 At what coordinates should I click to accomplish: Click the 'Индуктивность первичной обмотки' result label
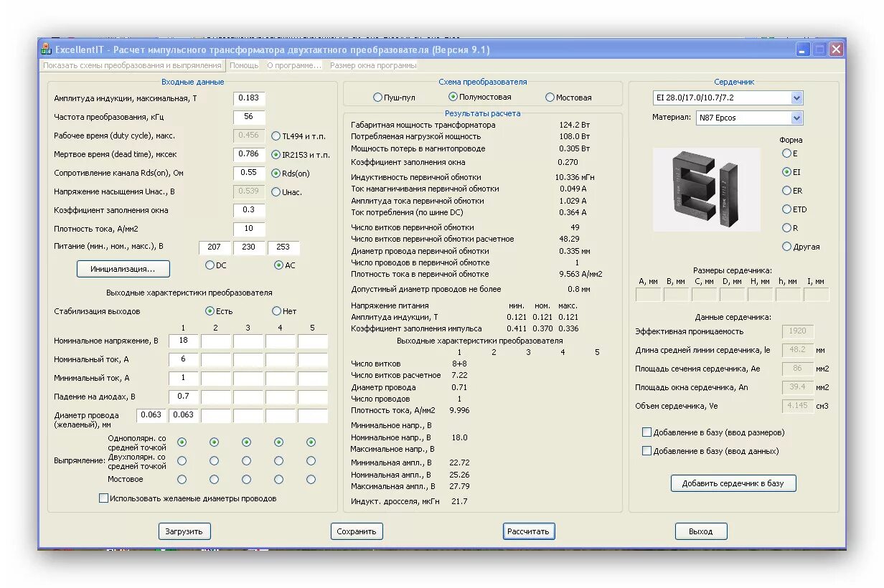tap(416, 177)
